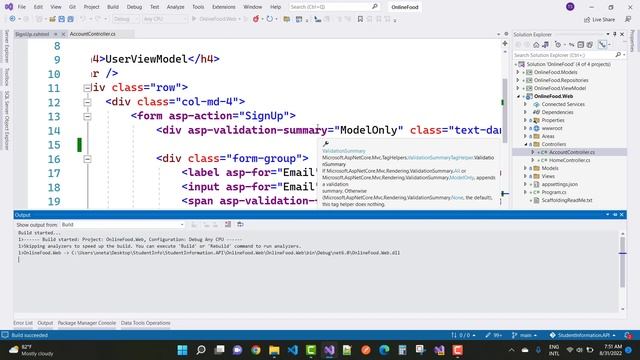Viewport: 640px width, 360px height.
Task: Switch to Error List tab
Action: point(23,323)
